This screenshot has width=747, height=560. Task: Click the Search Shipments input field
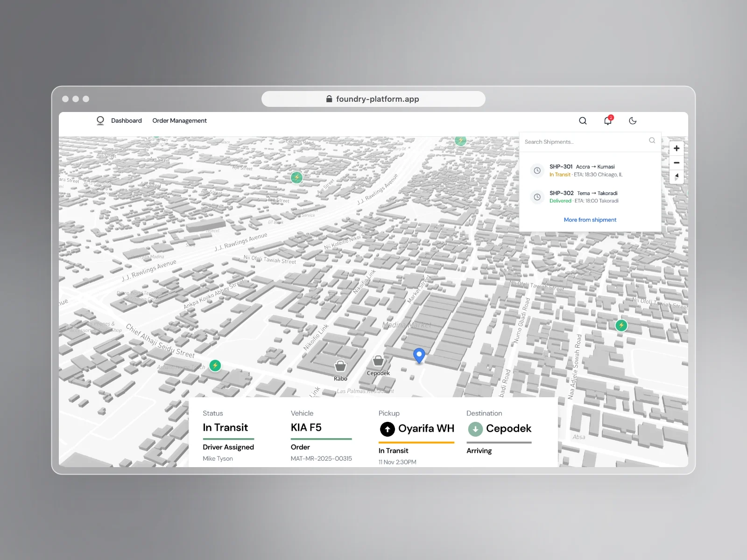590,142
